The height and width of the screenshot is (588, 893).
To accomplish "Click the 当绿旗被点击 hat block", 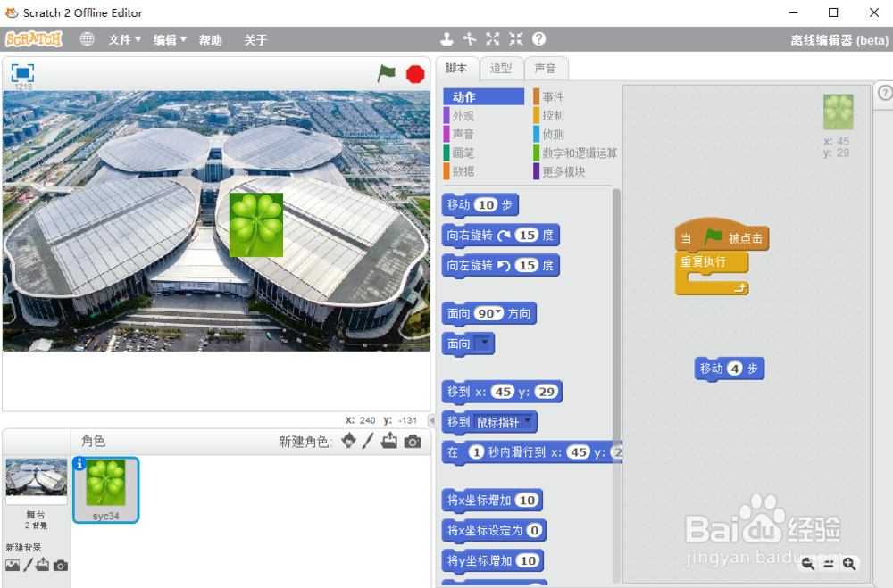I will [x=722, y=236].
